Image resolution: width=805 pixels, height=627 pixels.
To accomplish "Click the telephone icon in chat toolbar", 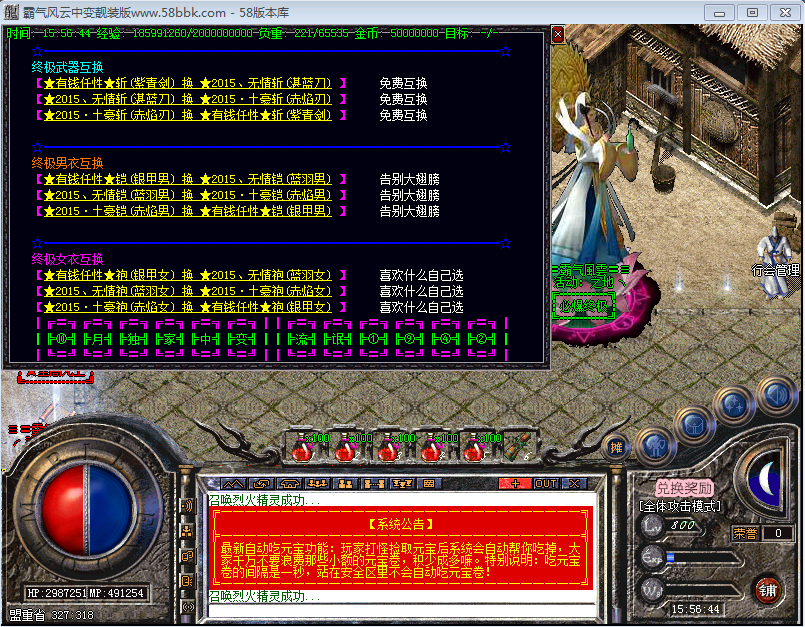I will click(289, 483).
